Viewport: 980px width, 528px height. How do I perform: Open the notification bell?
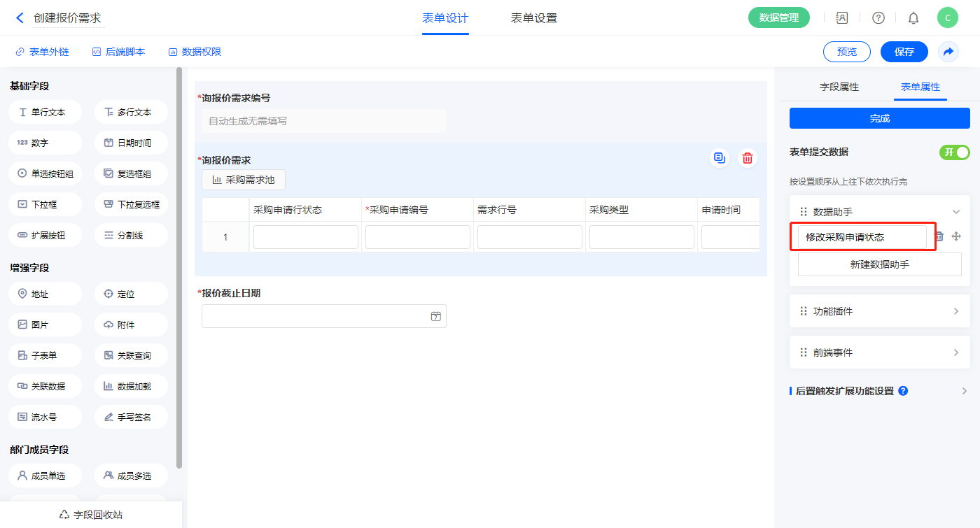point(913,18)
